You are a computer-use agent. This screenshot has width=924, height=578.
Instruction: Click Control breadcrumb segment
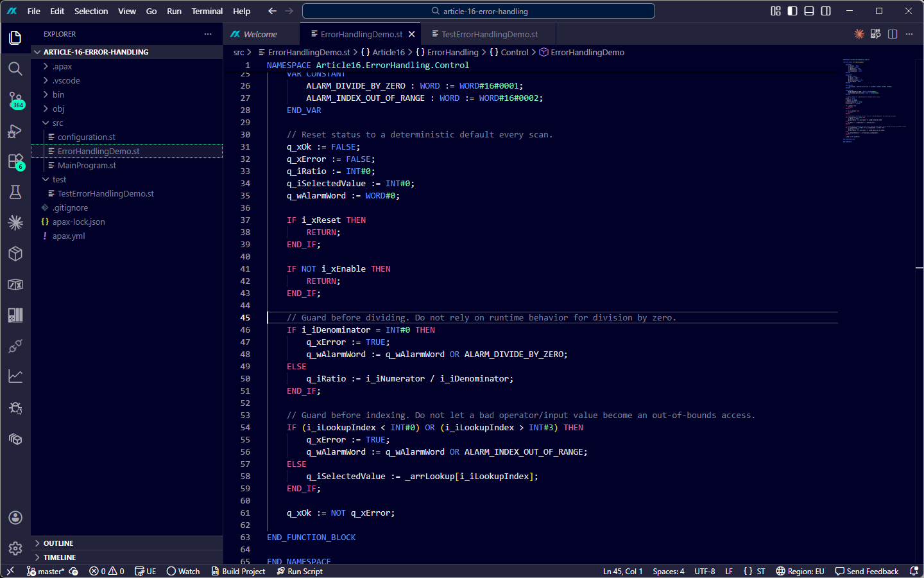[x=515, y=52]
